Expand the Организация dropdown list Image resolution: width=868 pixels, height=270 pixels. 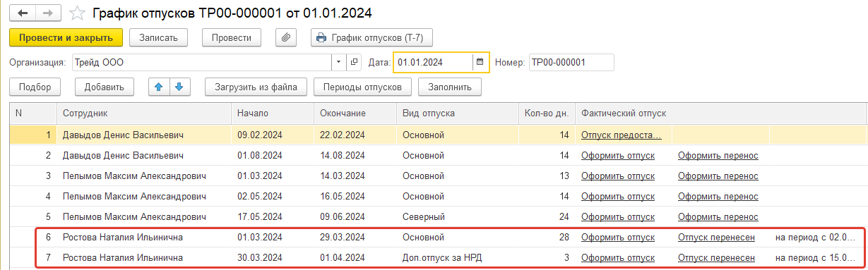339,62
